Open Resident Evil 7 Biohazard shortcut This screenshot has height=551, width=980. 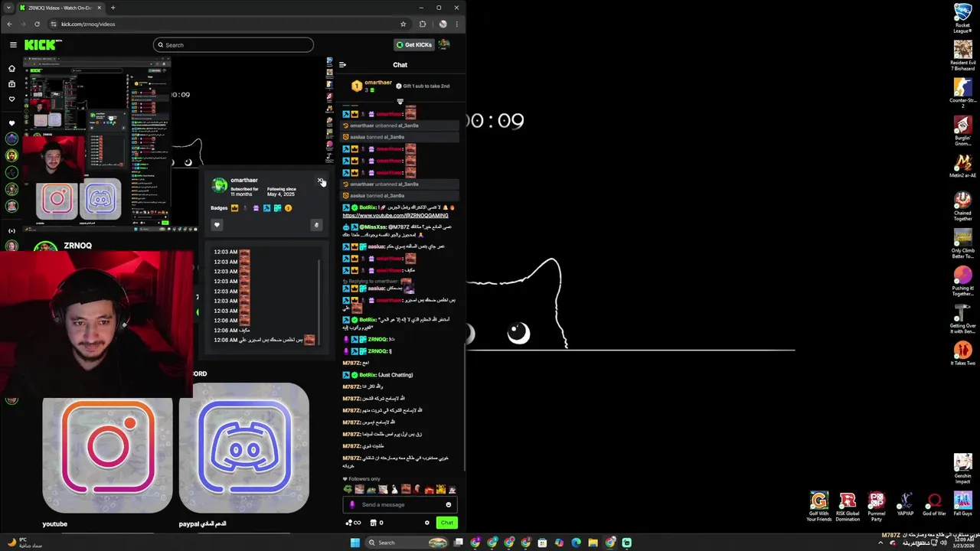click(x=962, y=56)
